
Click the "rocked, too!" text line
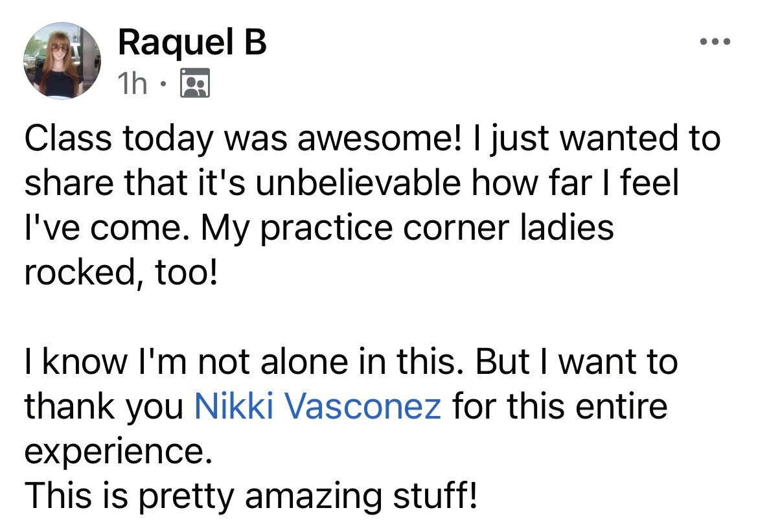coord(121,272)
